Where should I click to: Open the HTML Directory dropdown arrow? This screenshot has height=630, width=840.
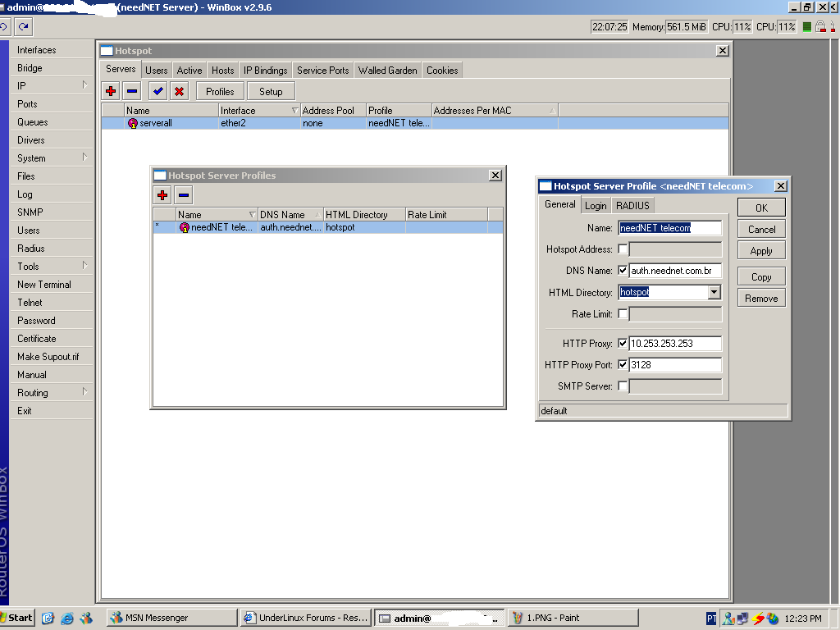pyautogui.click(x=714, y=293)
